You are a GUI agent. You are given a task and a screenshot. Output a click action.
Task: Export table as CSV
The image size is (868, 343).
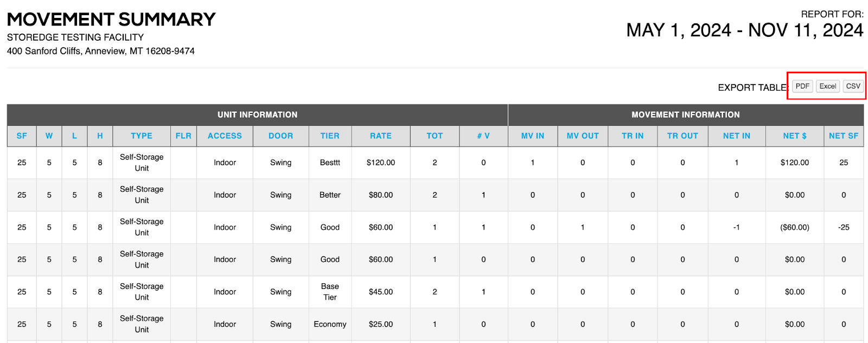(853, 86)
